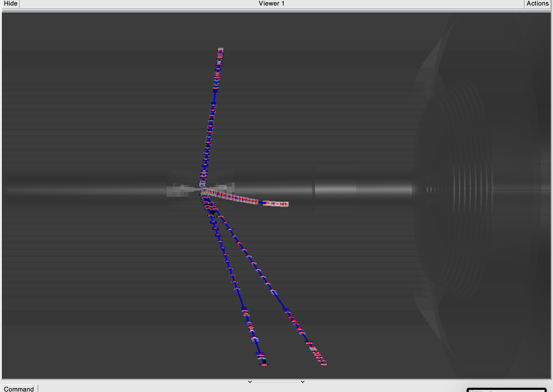Open the Actions menu of the viewer
Image resolution: width=553 pixels, height=392 pixels.
coord(537,4)
